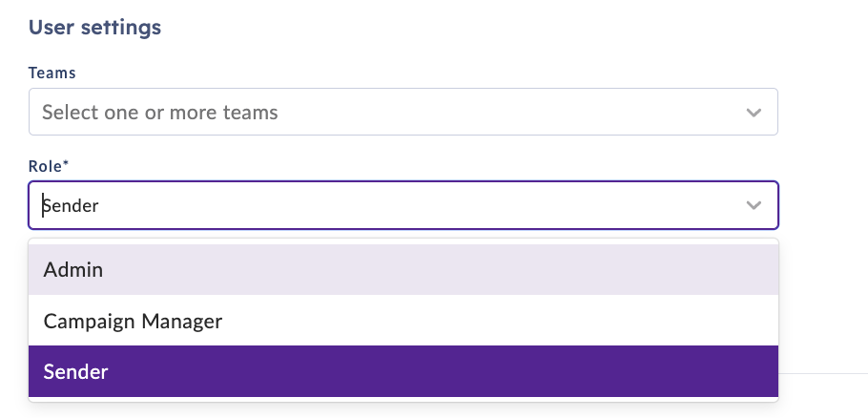Collapse the Role dropdown using its chevron
868x418 pixels.
754,205
